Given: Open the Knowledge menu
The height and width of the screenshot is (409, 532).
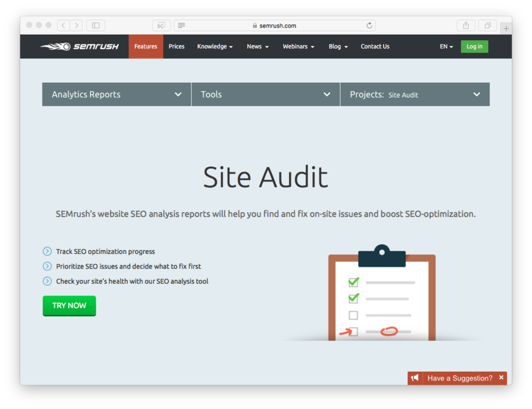Looking at the screenshot, I should click(215, 47).
